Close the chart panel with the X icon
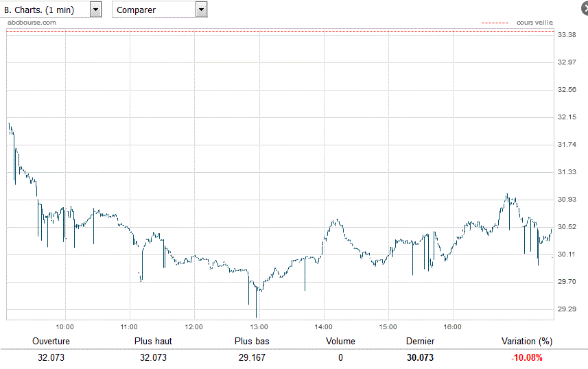 click(x=586, y=10)
